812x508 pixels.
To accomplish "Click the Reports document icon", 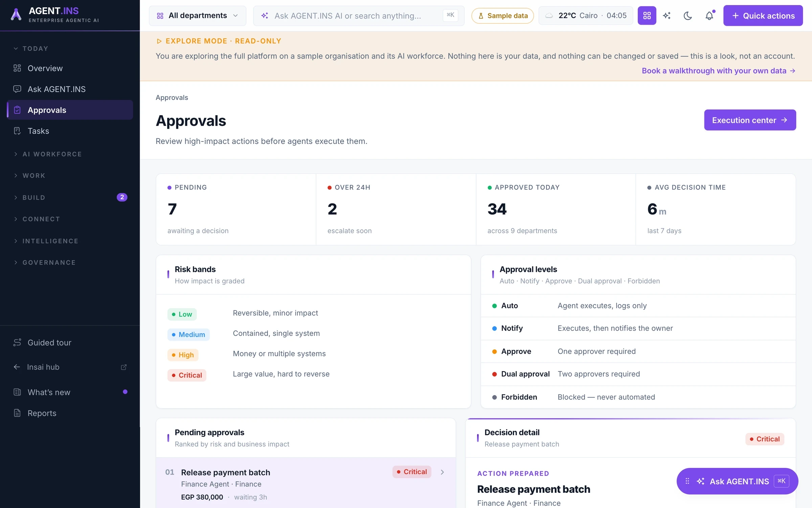I will click(x=17, y=413).
